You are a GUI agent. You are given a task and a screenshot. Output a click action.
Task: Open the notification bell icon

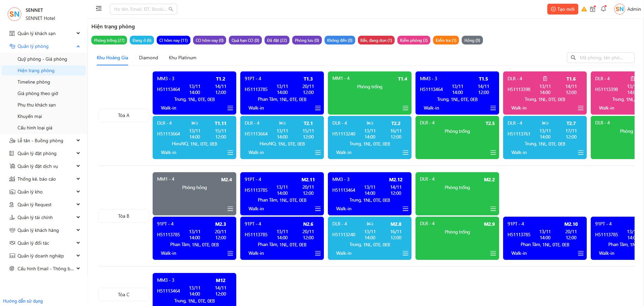coord(603,9)
